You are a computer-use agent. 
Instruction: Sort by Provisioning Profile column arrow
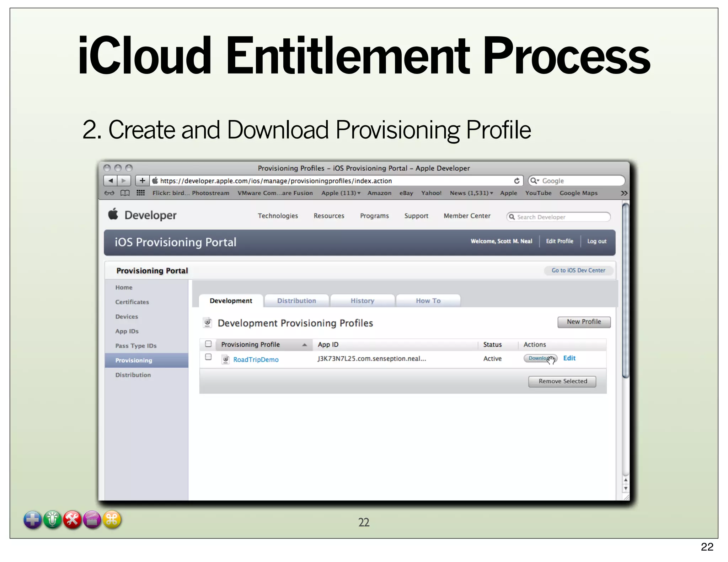point(305,345)
